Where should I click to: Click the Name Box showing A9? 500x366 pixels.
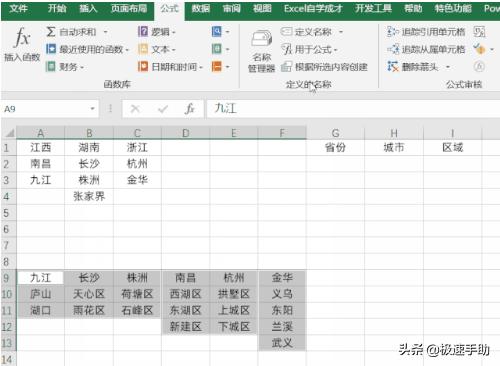(45, 109)
